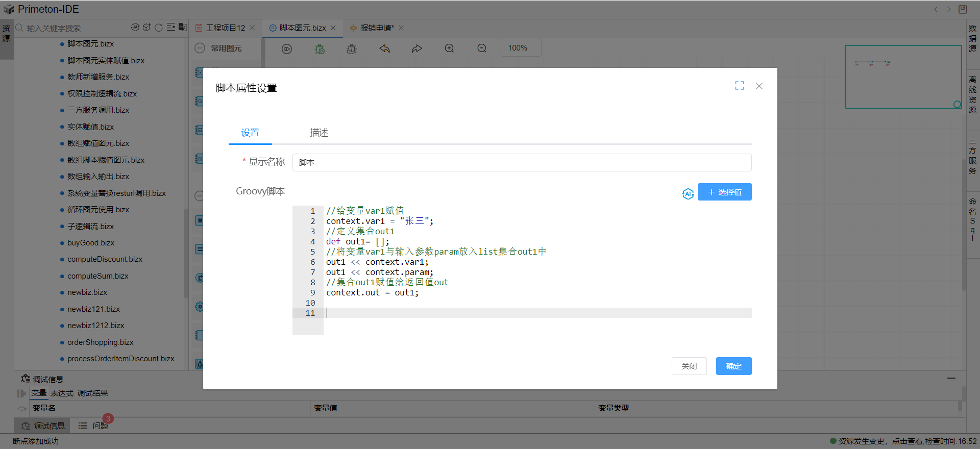The width and height of the screenshot is (980, 449).
Task: Collapse the 常用图元 palette section
Action: coord(200,48)
